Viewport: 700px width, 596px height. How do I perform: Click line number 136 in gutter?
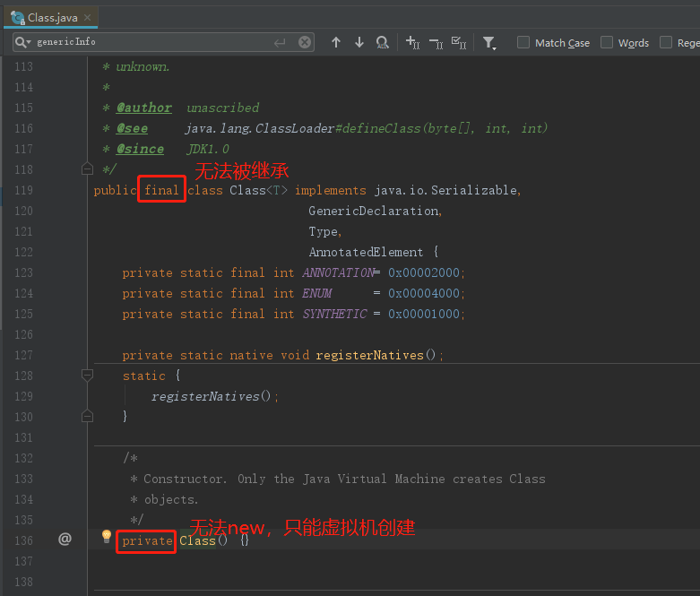pyautogui.click(x=23, y=540)
